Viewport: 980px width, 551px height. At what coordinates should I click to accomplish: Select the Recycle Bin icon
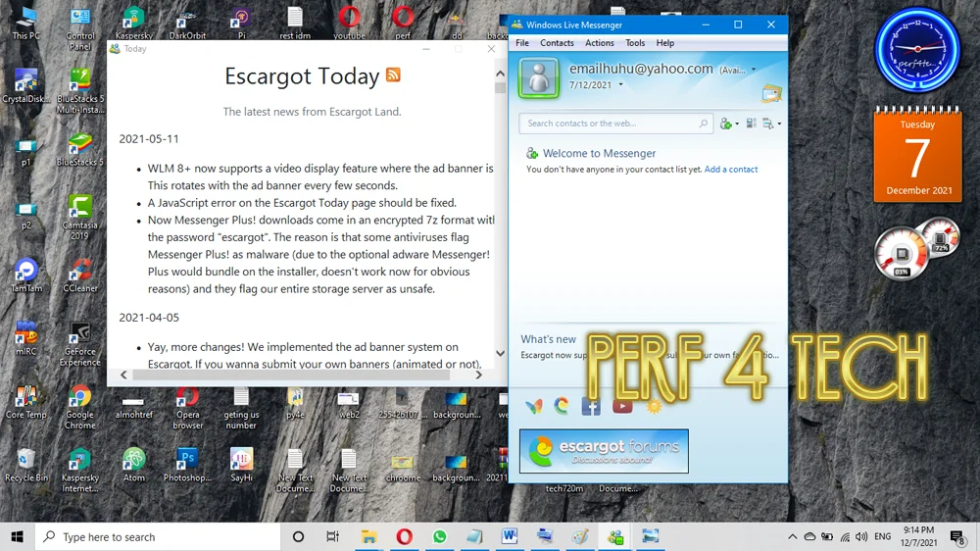click(26, 465)
